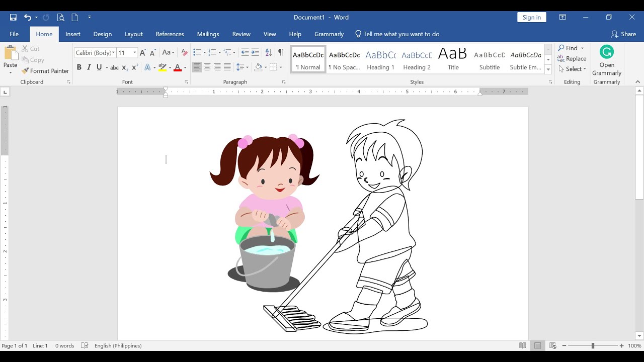
Task: Open numbering list options
Action: pos(220,53)
